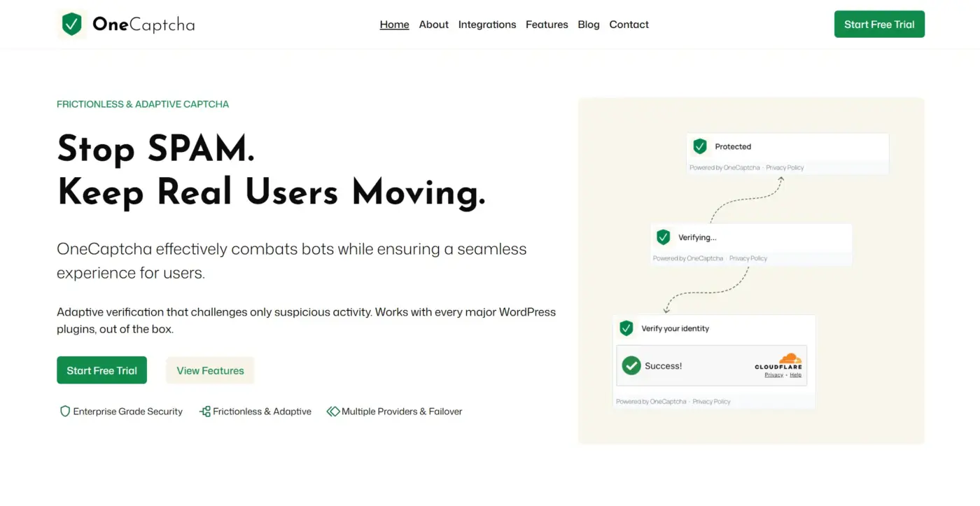Click the shield icon beside Verify your identity

click(x=626, y=328)
